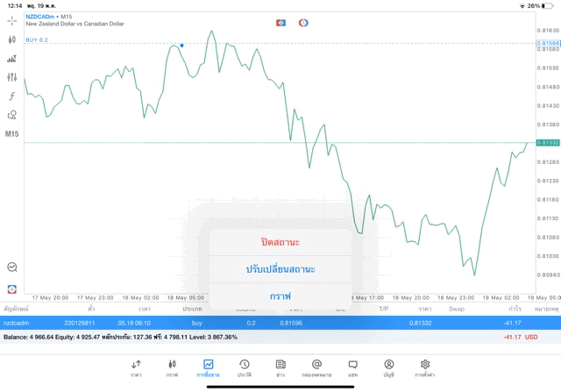The height and width of the screenshot is (392, 561).
Task: Switch to the กราฟ chart tab
Action: [x=172, y=367]
